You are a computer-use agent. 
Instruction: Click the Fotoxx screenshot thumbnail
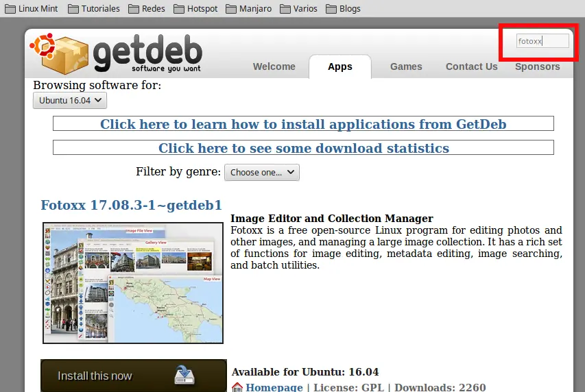coord(133,283)
